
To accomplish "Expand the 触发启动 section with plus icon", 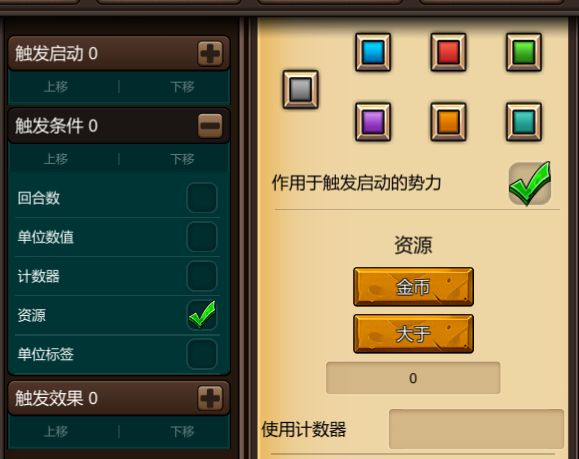I will point(210,54).
